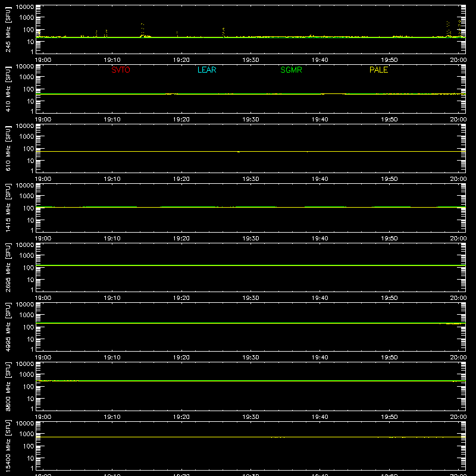This screenshot has width=476, height=476.
Task: Select the 8800 MHz [SFU] axis title
Action: 8,386
